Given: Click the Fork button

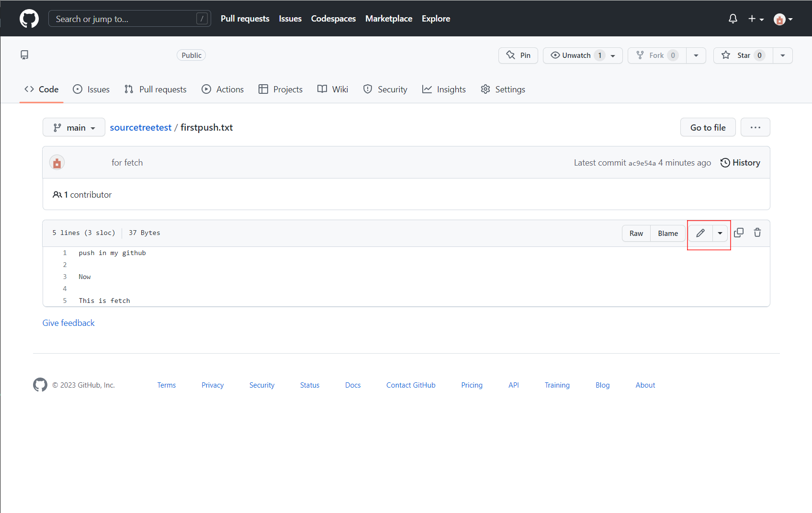Looking at the screenshot, I should 656,56.
